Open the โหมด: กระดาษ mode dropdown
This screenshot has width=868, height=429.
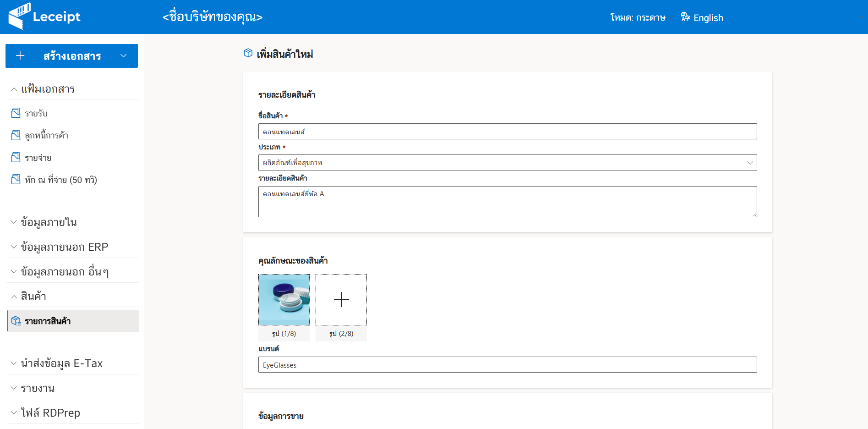pos(641,17)
